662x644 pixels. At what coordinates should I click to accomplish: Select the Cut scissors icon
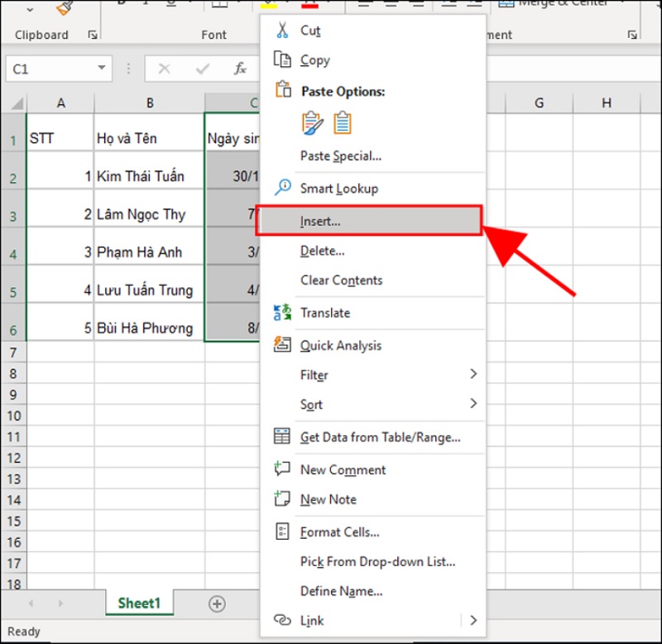tap(283, 30)
